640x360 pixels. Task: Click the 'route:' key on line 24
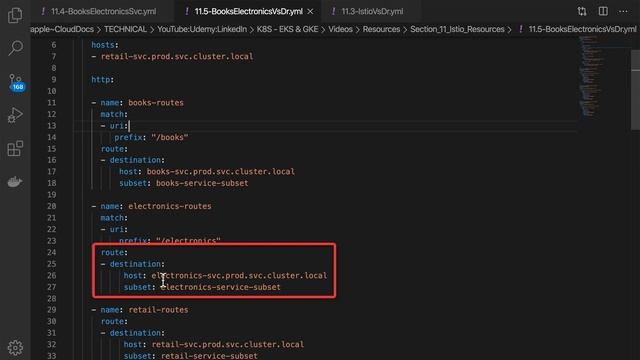(x=114, y=253)
